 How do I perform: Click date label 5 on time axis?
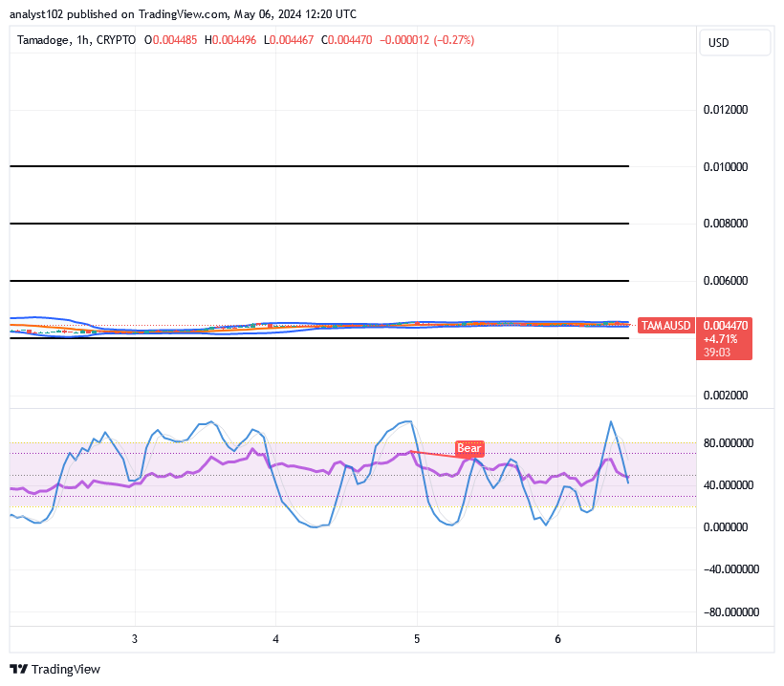click(x=417, y=639)
